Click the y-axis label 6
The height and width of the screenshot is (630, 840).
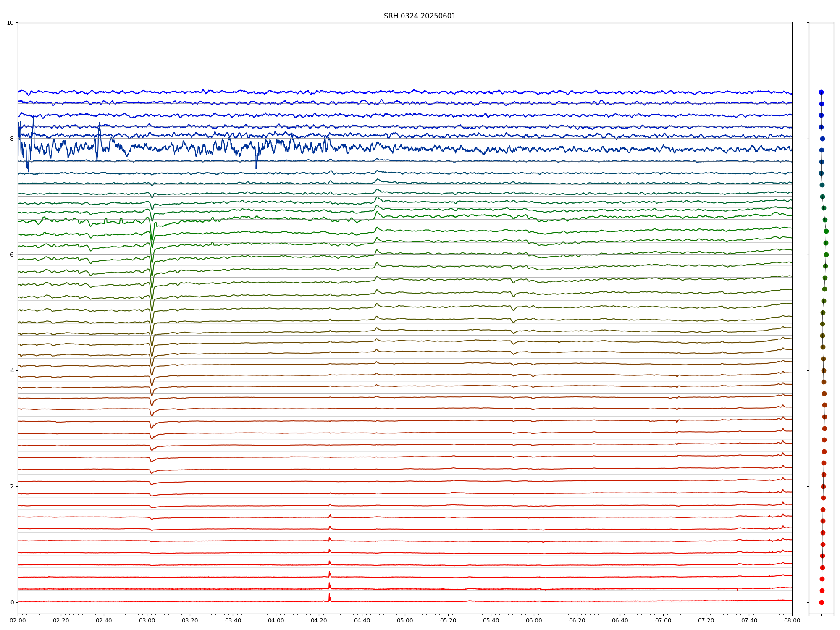12,255
